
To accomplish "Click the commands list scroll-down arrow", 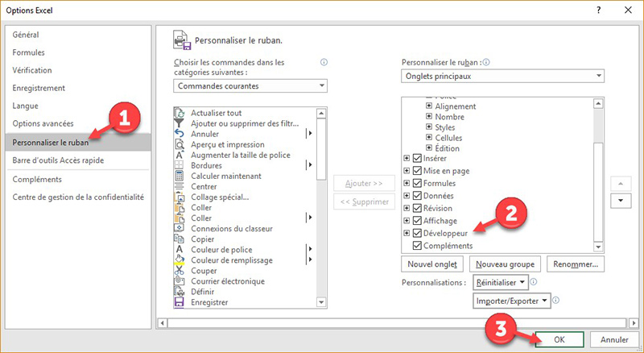I will click(321, 302).
